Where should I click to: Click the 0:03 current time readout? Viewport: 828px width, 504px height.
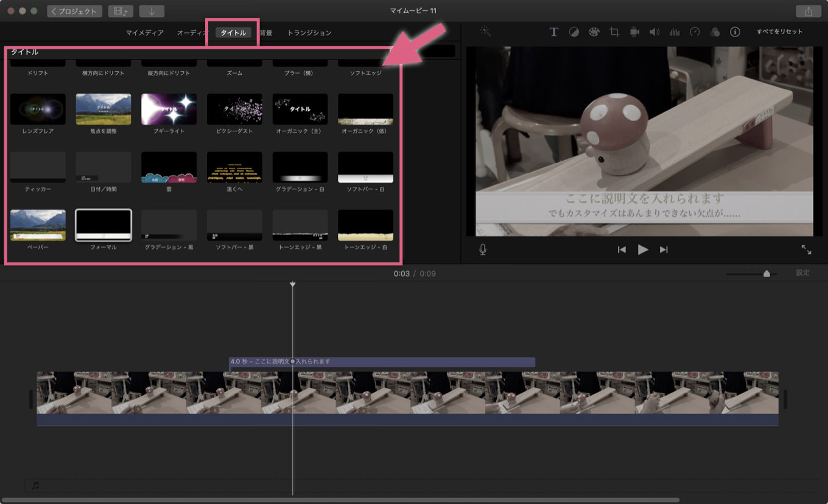pyautogui.click(x=401, y=273)
